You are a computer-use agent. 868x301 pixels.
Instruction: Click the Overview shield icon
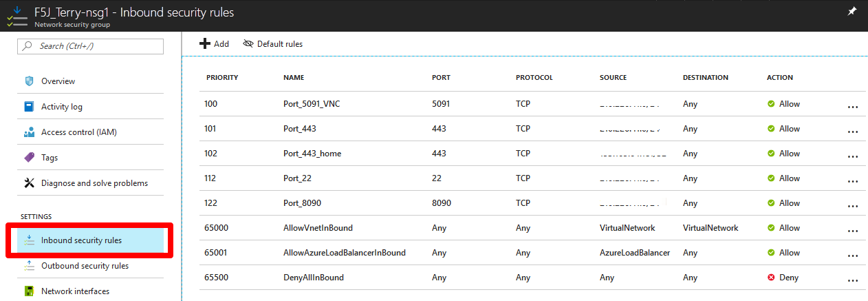point(29,81)
